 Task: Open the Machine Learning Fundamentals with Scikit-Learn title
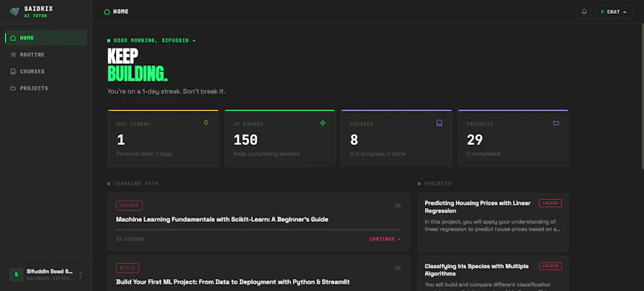[222, 219]
